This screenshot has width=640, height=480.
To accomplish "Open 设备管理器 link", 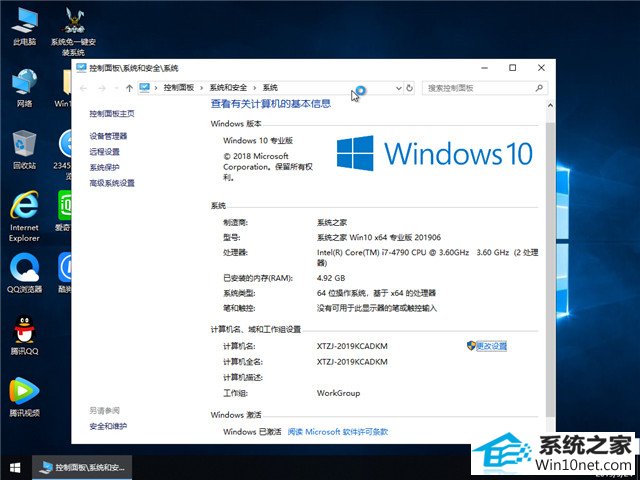I will pyautogui.click(x=108, y=136).
